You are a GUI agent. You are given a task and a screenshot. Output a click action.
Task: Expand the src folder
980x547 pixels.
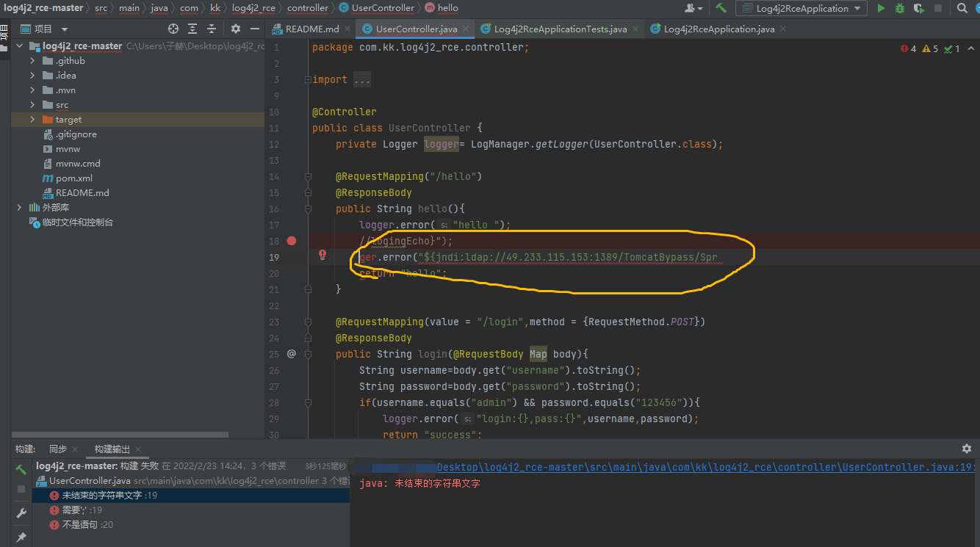coord(32,105)
